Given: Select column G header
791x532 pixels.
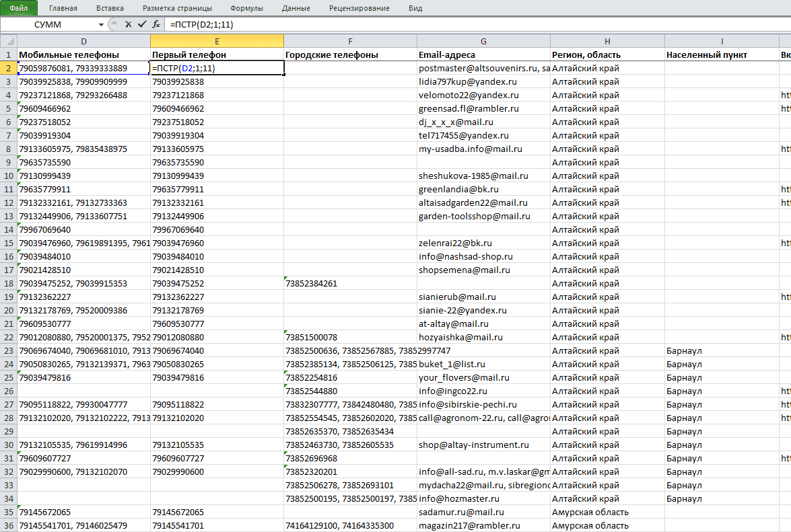Looking at the screenshot, I should point(483,41).
